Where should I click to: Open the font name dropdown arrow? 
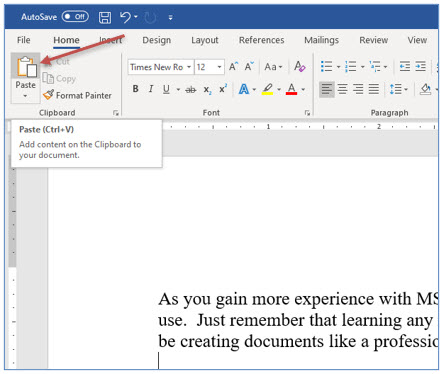click(x=189, y=67)
